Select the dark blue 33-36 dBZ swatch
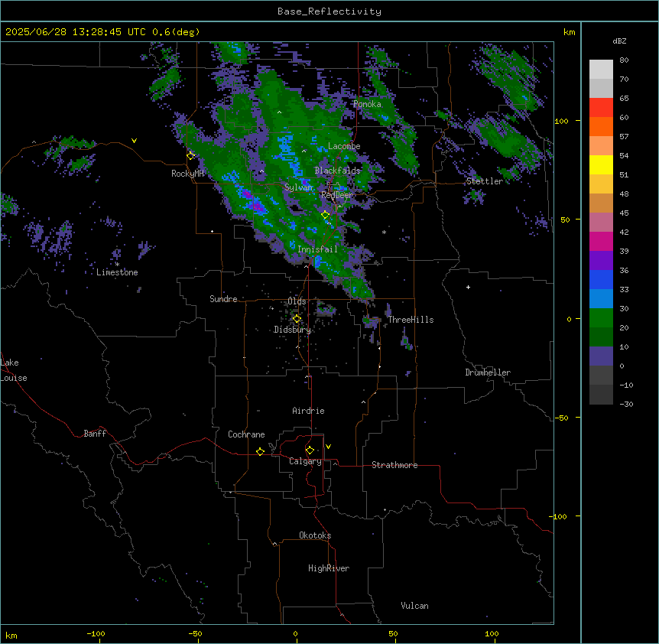 click(601, 279)
